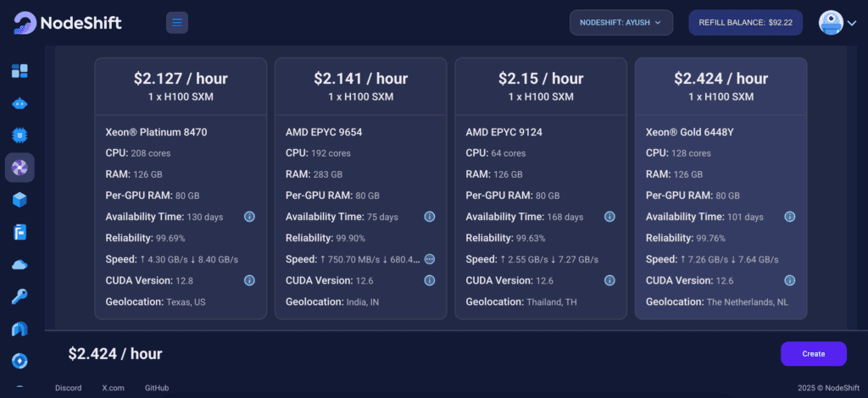Open the key icon in sidebar
Image resolution: width=868 pixels, height=398 pixels.
[x=20, y=297]
